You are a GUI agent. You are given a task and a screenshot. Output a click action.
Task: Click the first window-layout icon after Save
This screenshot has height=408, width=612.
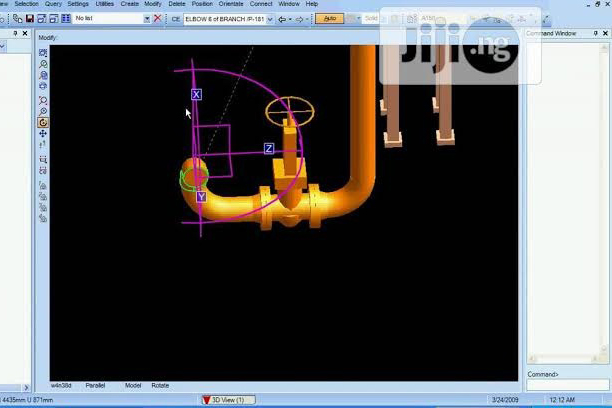42,18
